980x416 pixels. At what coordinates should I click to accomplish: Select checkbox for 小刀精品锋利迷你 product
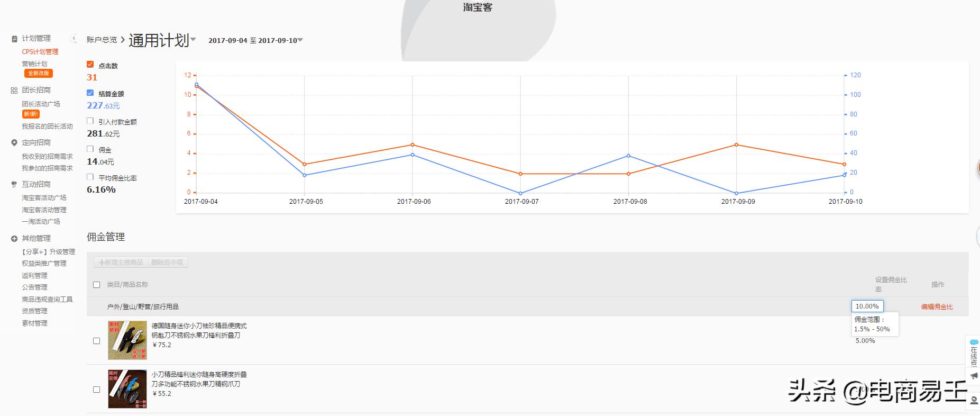[x=96, y=390]
